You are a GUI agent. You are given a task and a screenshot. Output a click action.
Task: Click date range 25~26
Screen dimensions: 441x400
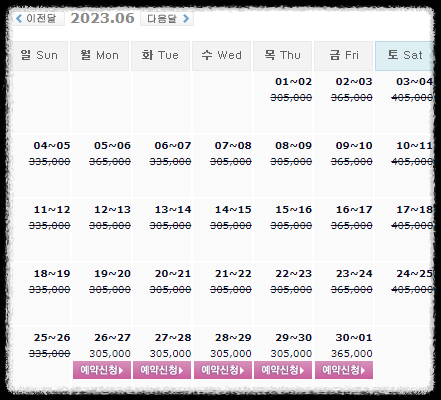click(x=52, y=338)
